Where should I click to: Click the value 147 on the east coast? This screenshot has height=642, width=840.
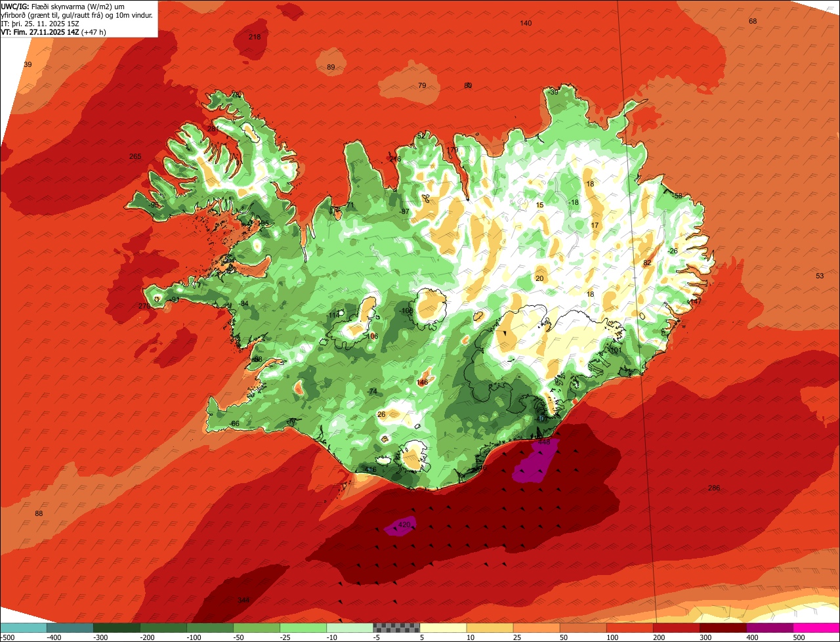tap(695, 301)
